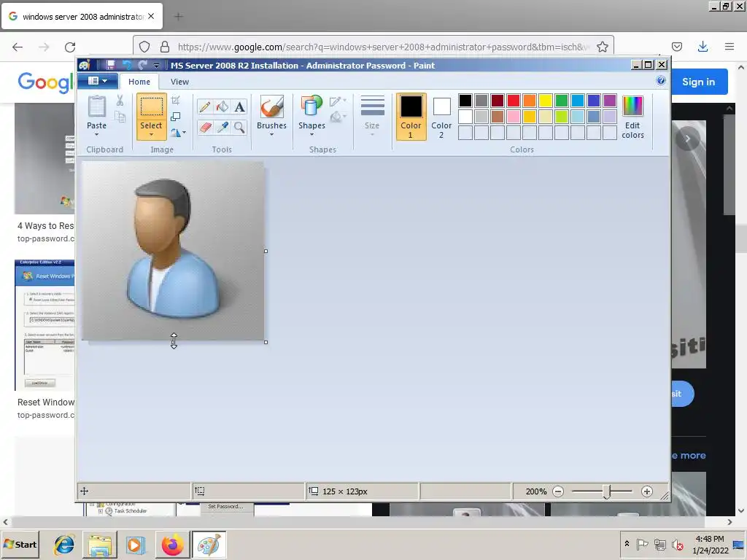Open Firefox downloads arrow icon

pos(703,47)
